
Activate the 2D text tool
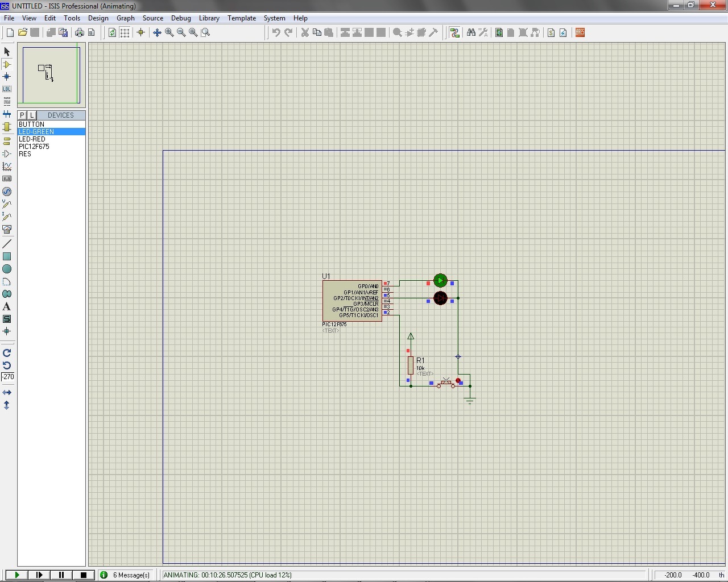click(x=7, y=306)
